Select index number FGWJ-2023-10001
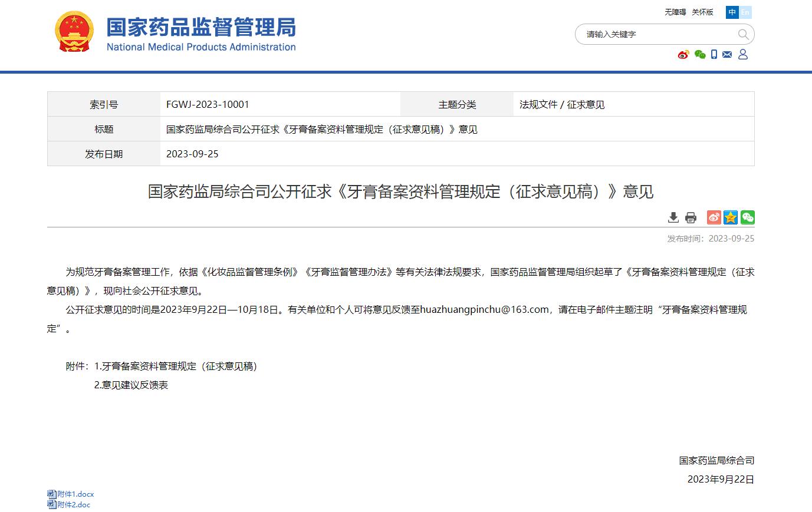The height and width of the screenshot is (512, 812). (208, 104)
